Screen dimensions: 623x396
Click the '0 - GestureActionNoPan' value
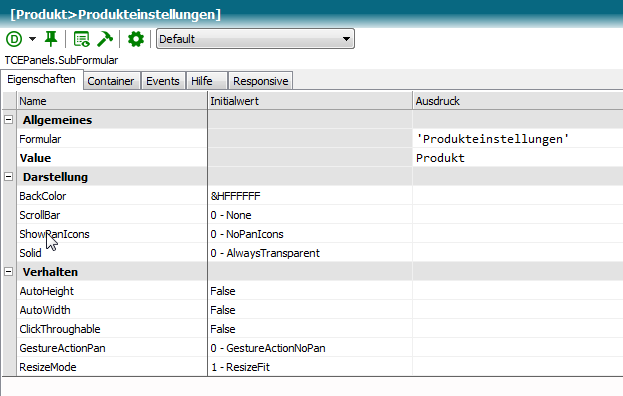[310, 348]
